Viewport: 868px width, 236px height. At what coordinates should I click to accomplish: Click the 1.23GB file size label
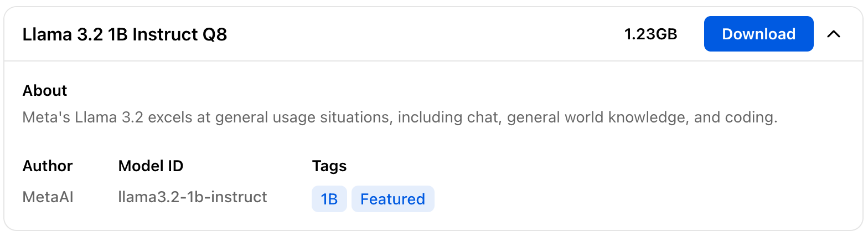tap(650, 34)
